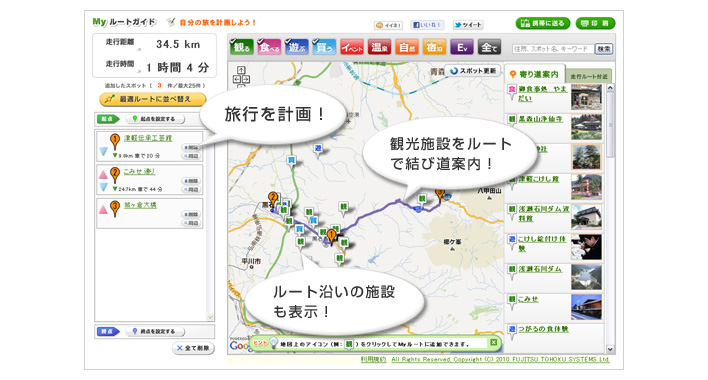Select the 全て all categories button
This screenshot has width=708, height=380.
click(489, 47)
